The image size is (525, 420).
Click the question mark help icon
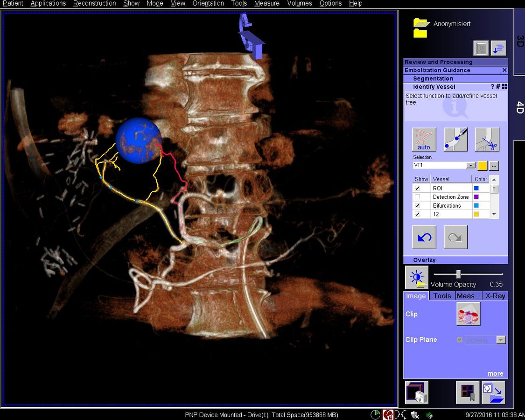pos(492,86)
